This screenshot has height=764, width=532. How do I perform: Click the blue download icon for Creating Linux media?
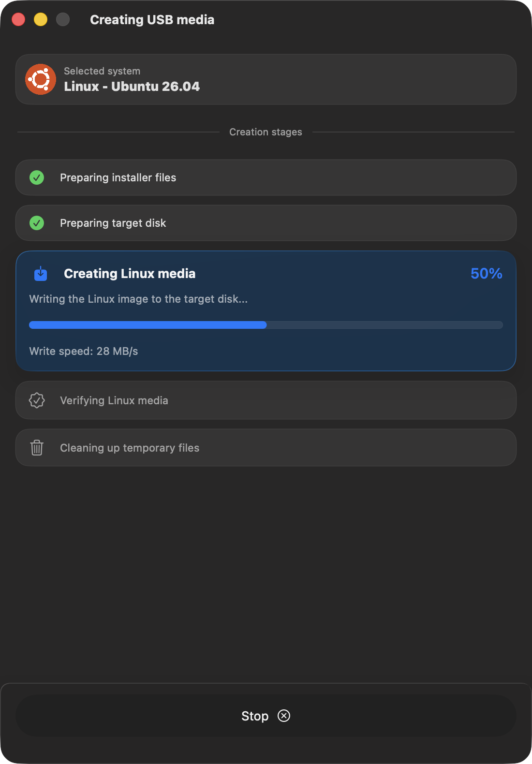(41, 274)
